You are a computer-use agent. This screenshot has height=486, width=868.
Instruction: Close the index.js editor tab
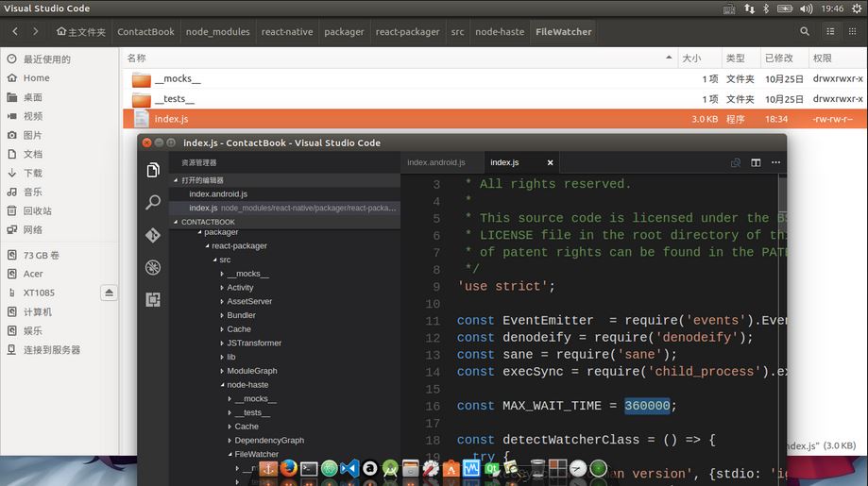point(551,162)
